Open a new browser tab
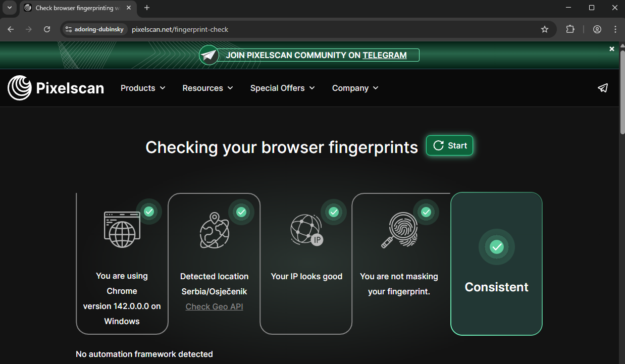Image resolution: width=625 pixels, height=364 pixels. (x=147, y=8)
